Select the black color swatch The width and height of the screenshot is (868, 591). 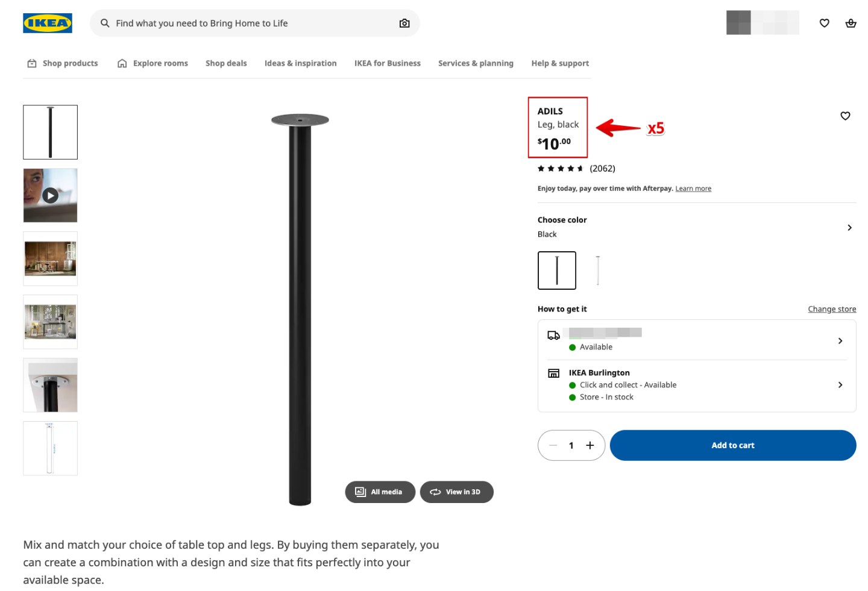(556, 270)
